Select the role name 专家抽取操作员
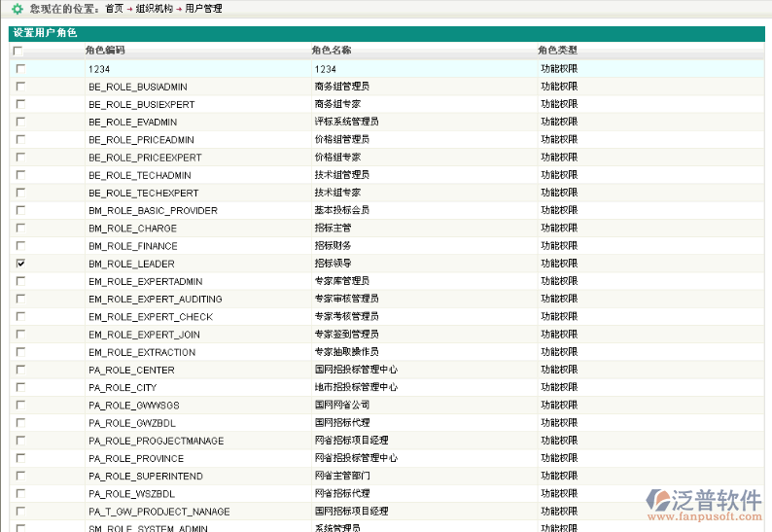 pos(346,352)
